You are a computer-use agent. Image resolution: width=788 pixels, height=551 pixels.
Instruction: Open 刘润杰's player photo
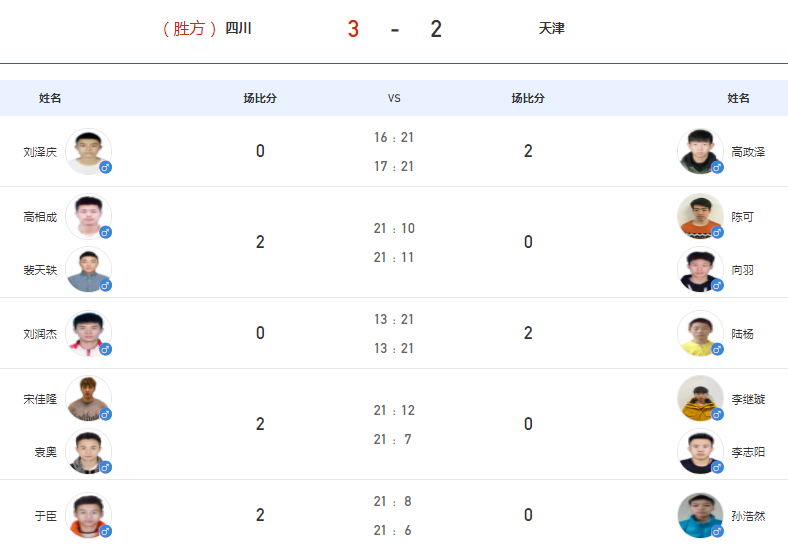pyautogui.click(x=88, y=333)
